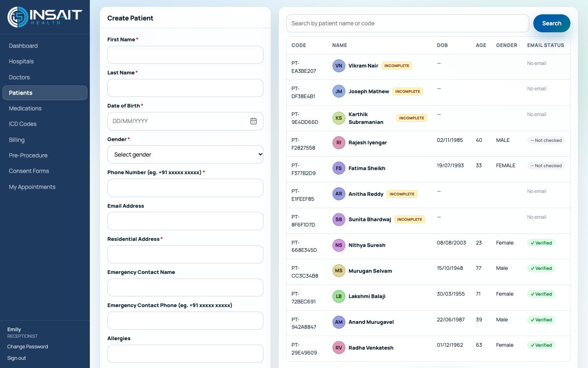Click Nithya Suresh's NS avatar
Image resolution: width=588 pixels, height=368 pixels.
click(339, 245)
